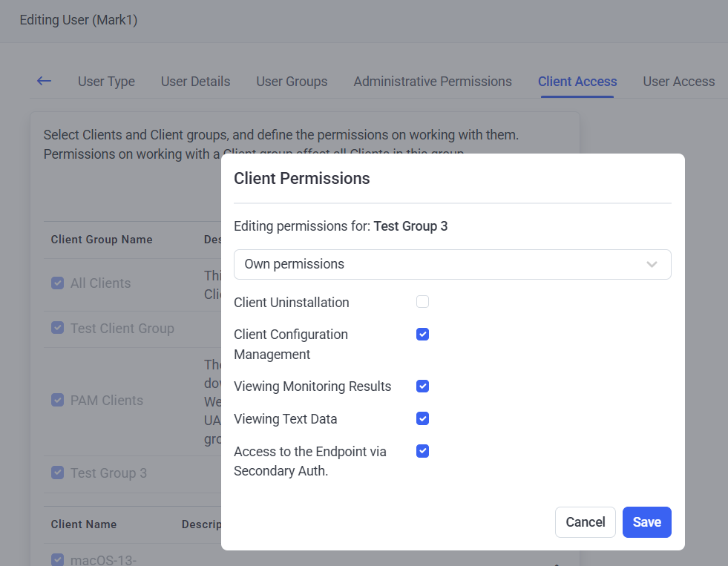Viewport: 728px width, 566px height.
Task: Click the back arrow icon
Action: [x=45, y=81]
